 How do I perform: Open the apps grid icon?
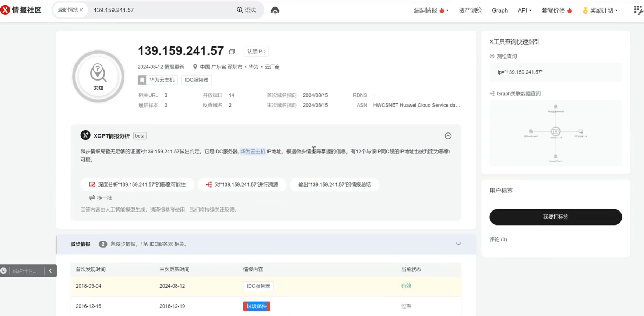pos(638,10)
